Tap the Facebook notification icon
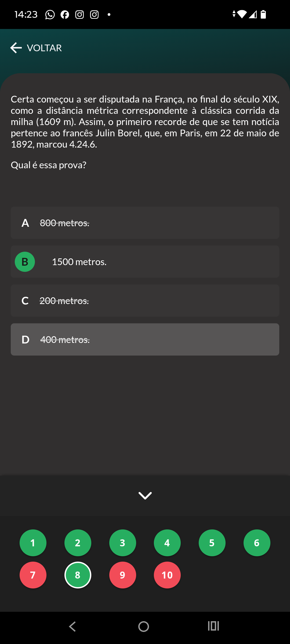Viewport: 290px width, 644px height. pos(65,14)
